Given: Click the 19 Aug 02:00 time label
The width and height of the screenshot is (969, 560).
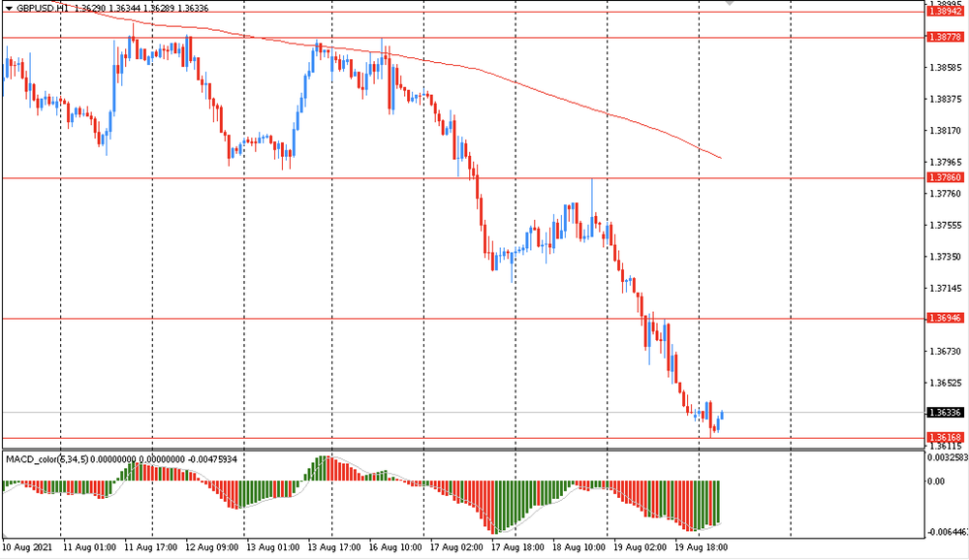Looking at the screenshot, I should point(641,547).
